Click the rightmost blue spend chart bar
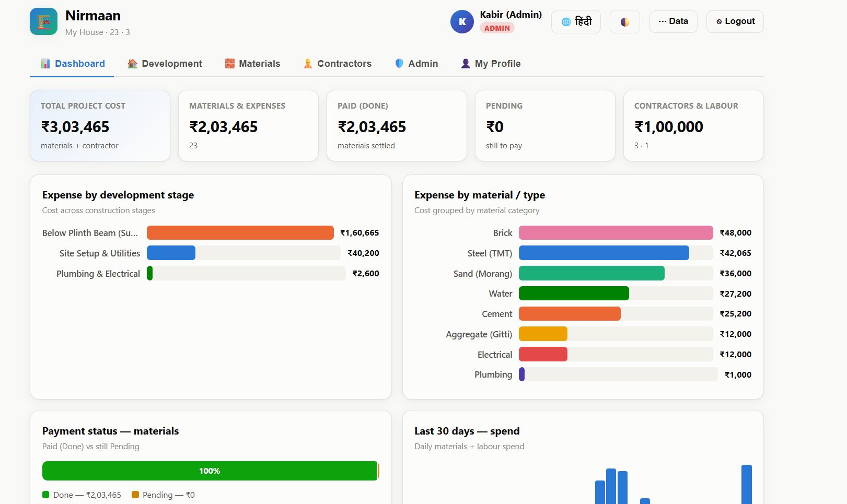847x504 pixels. [x=747, y=484]
